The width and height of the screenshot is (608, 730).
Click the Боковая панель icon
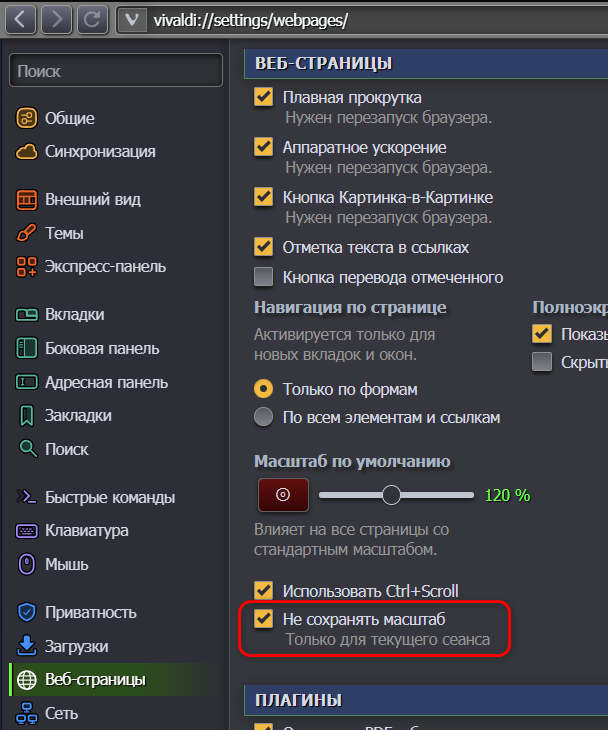coord(27,348)
